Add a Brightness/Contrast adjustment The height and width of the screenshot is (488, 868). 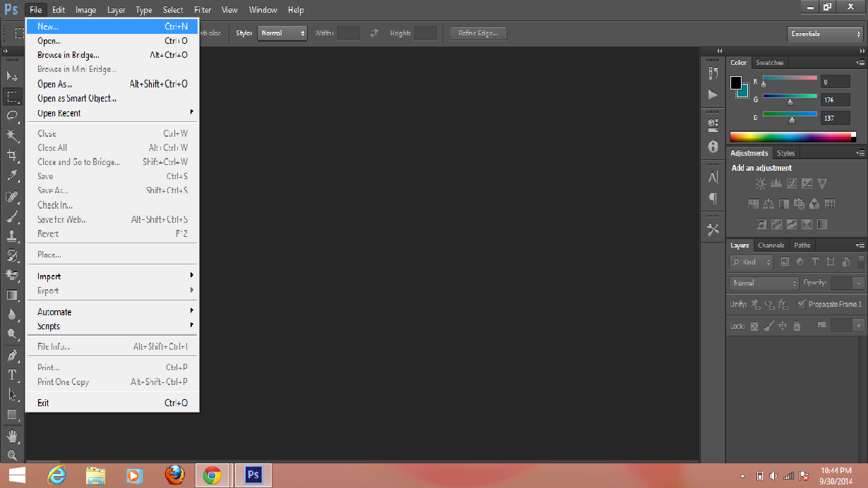761,183
